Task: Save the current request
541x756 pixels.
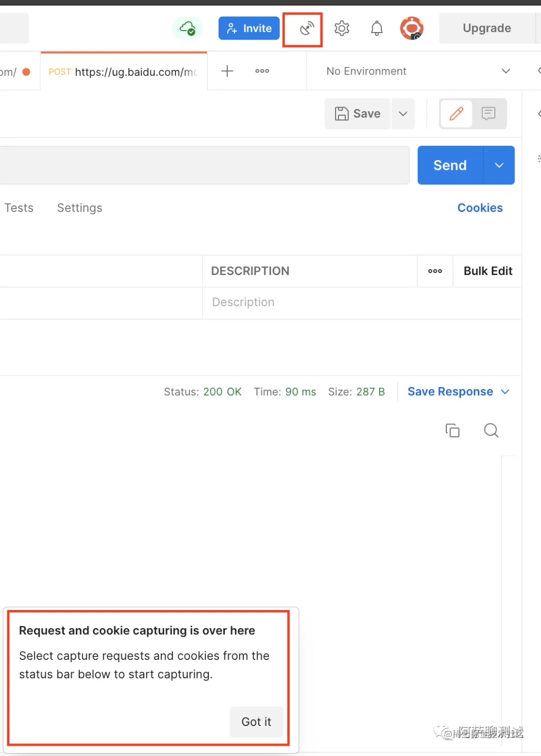Action: click(358, 114)
